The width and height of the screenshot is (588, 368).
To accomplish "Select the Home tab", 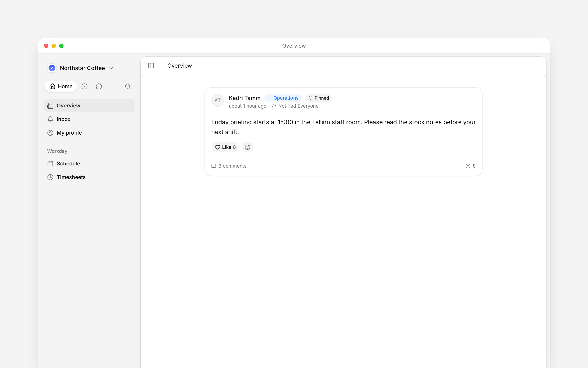I will 61,86.
